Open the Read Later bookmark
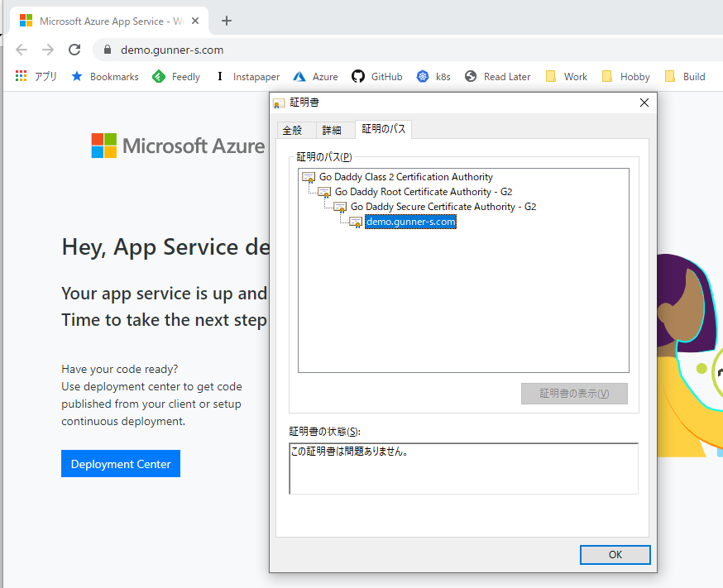The image size is (723, 588). (x=497, y=76)
